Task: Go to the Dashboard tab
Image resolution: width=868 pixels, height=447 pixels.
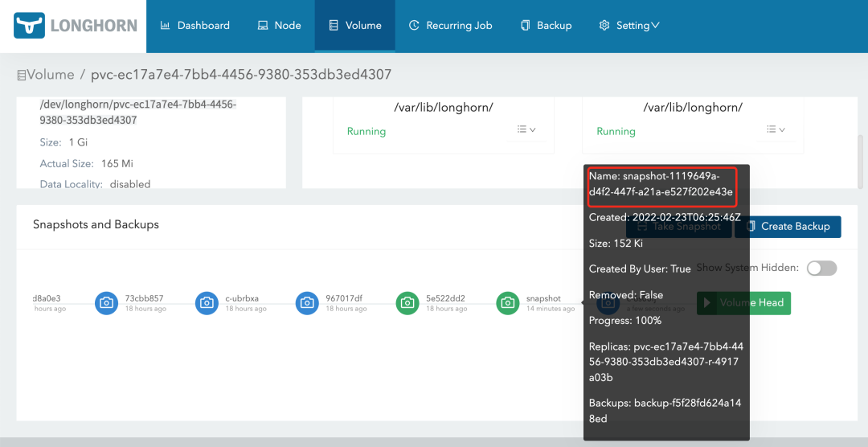Action: click(x=195, y=26)
